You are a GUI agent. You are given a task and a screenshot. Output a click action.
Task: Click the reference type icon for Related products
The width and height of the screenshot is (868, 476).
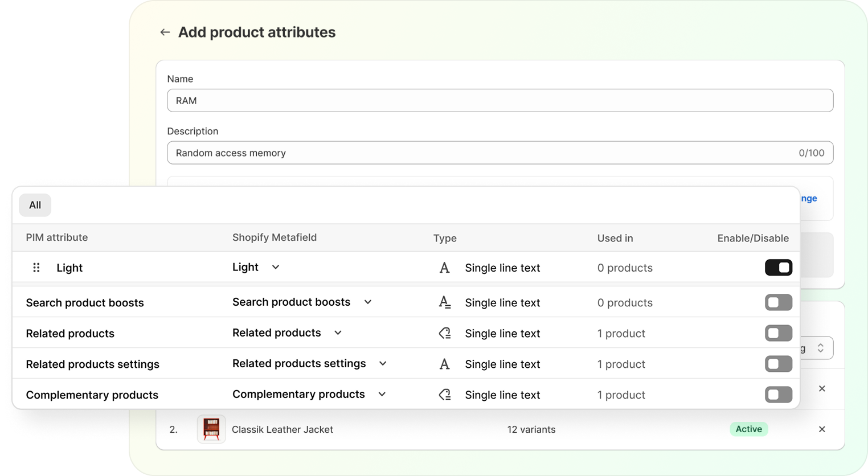click(x=444, y=334)
